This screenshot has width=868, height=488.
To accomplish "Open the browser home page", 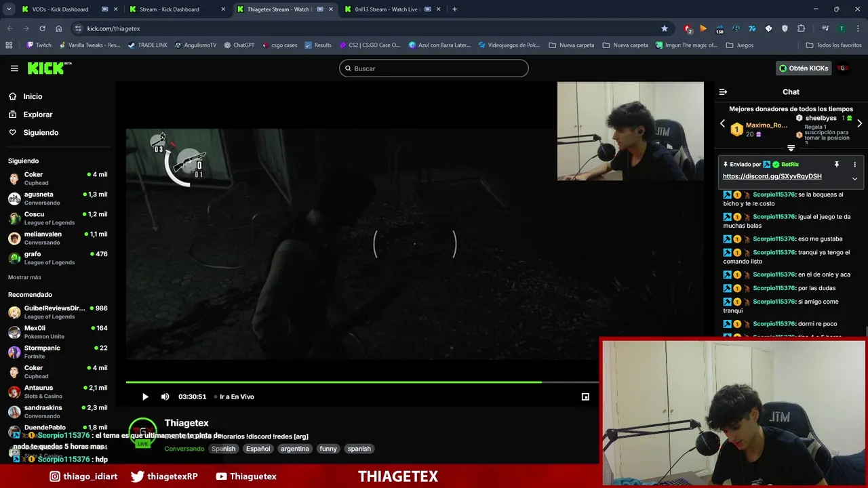I will click(58, 28).
